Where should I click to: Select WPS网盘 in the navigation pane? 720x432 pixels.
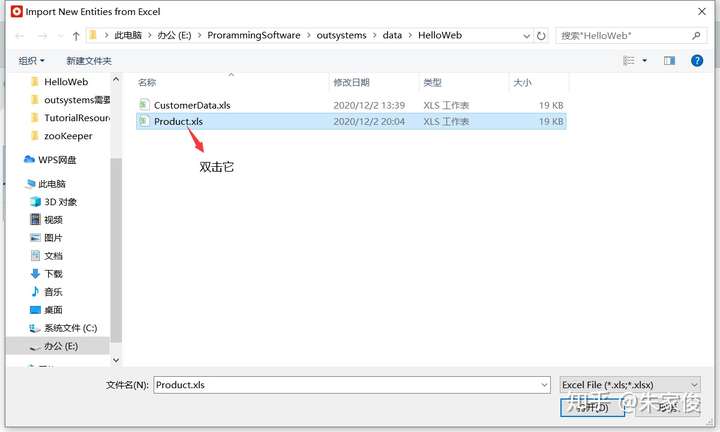[x=51, y=160]
